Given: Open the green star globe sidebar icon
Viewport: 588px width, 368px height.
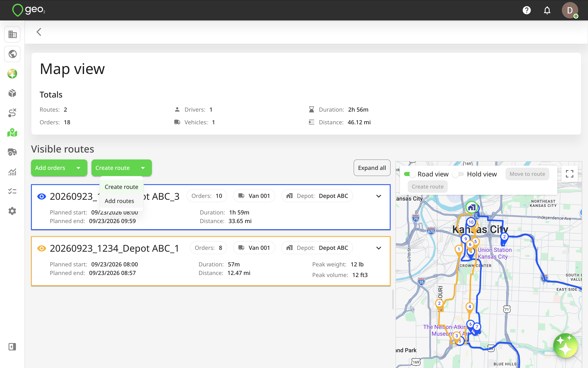Looking at the screenshot, I should pos(12,74).
